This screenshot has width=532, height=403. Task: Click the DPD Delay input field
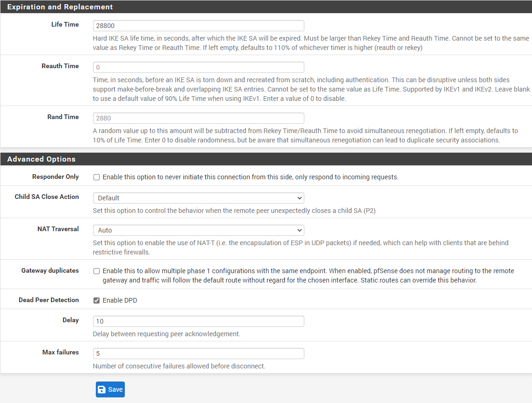(x=198, y=321)
